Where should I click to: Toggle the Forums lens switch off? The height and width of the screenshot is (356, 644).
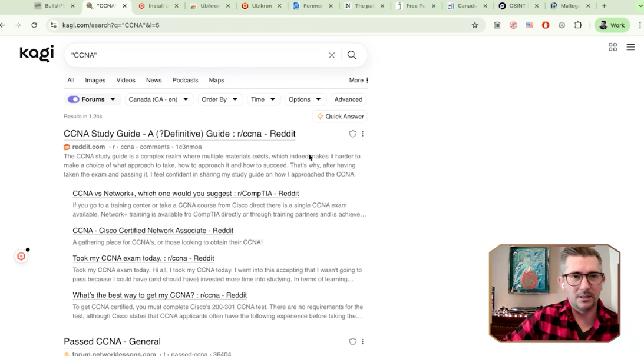pos(74,99)
